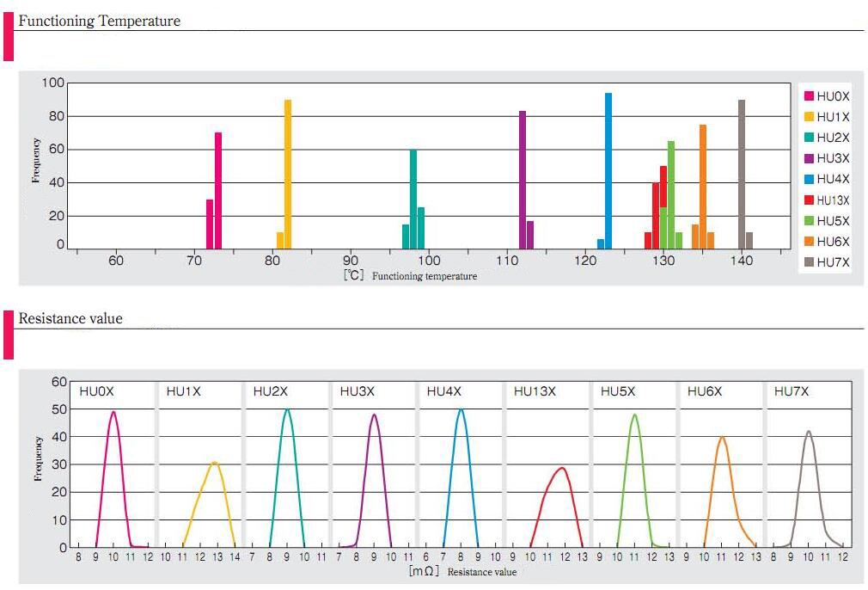Viewport: 868px width, 590px height.
Task: Click the tall gray bar at 140°C
Action: pos(742,175)
